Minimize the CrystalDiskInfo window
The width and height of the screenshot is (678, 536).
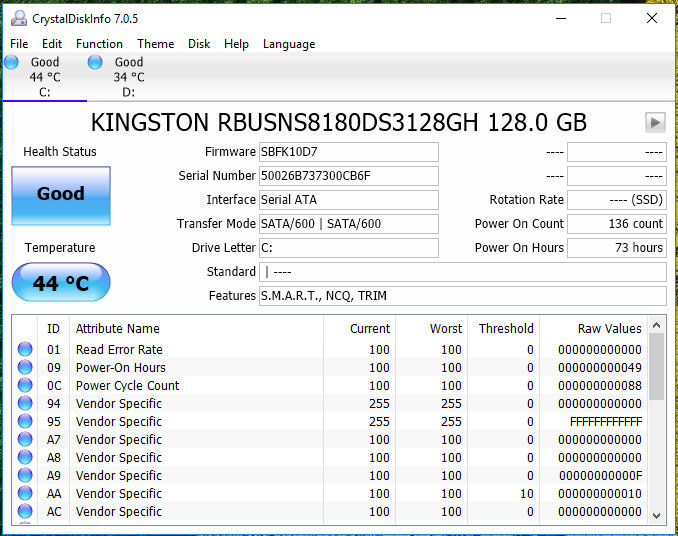(561, 18)
